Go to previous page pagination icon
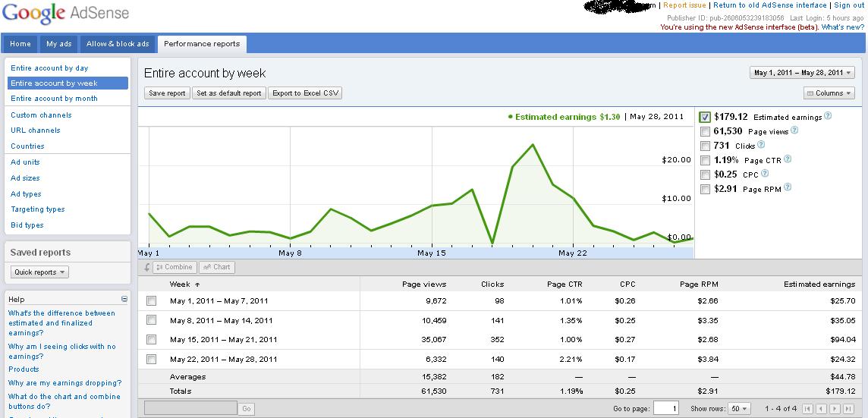The image size is (868, 418). coord(822,409)
